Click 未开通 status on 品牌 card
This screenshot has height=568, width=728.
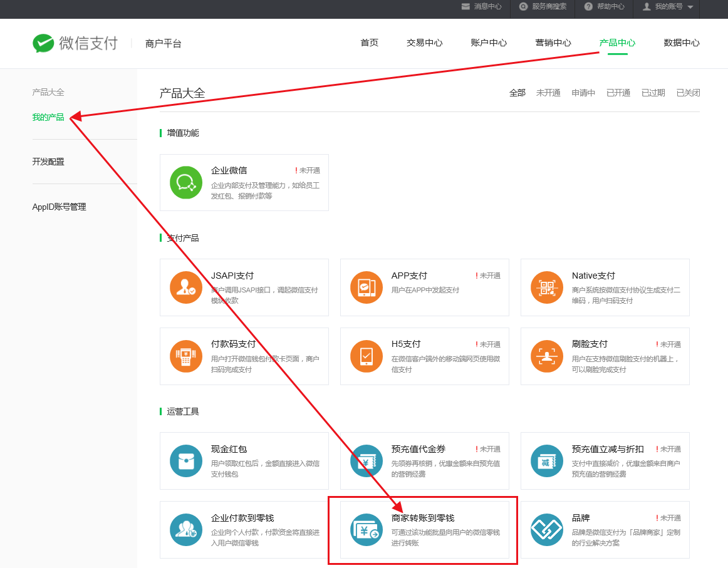click(668, 518)
